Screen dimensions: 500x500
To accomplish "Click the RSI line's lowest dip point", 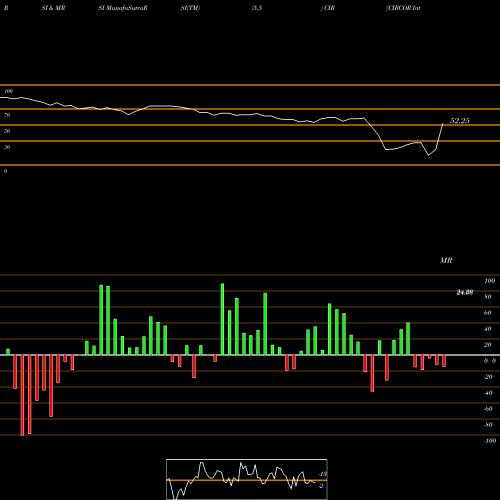I will click(429, 155).
